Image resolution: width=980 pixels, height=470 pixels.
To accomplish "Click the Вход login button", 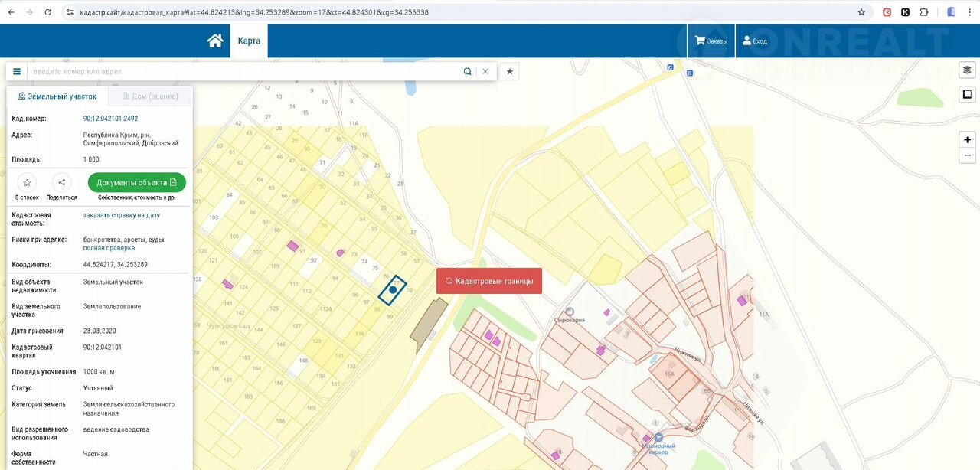I will click(x=755, y=41).
